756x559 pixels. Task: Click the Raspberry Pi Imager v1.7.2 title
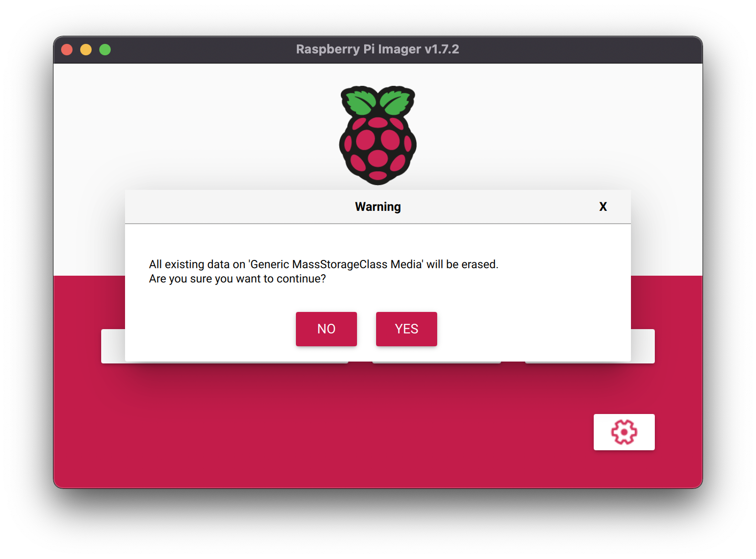point(377,49)
